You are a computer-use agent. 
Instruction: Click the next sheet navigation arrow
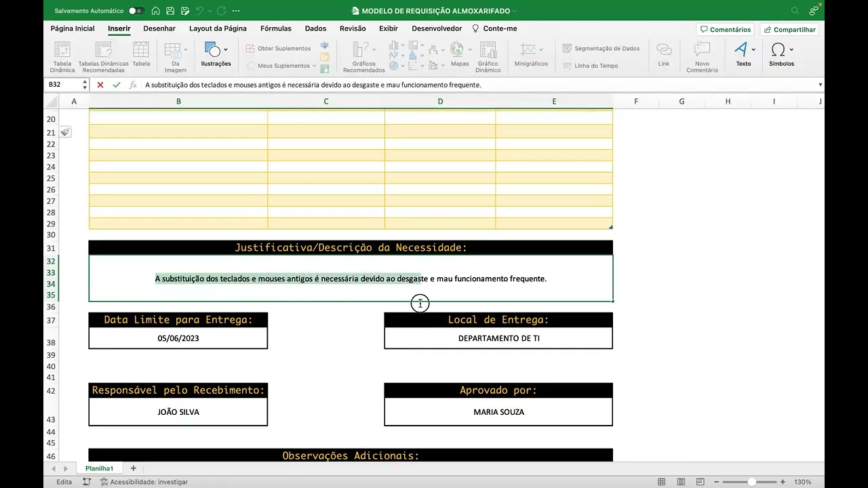[x=66, y=468]
